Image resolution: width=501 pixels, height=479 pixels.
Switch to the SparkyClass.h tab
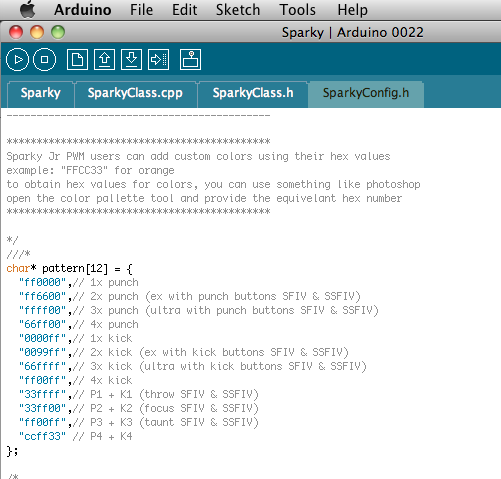click(253, 93)
